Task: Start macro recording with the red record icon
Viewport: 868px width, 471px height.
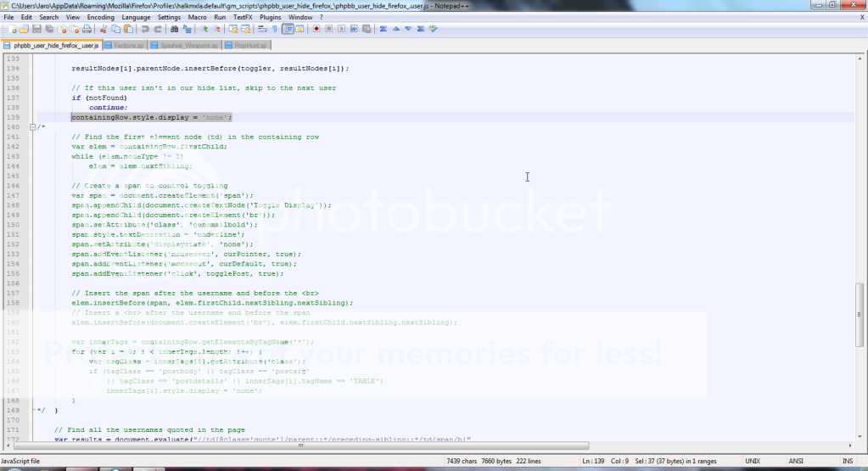Action: pyautogui.click(x=316, y=29)
